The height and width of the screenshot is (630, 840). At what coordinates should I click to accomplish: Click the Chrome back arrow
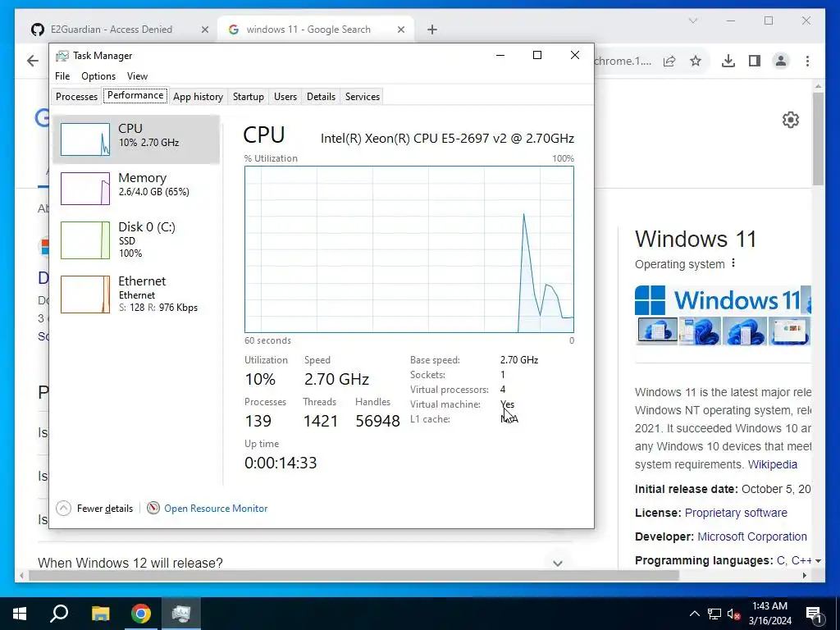[33, 61]
